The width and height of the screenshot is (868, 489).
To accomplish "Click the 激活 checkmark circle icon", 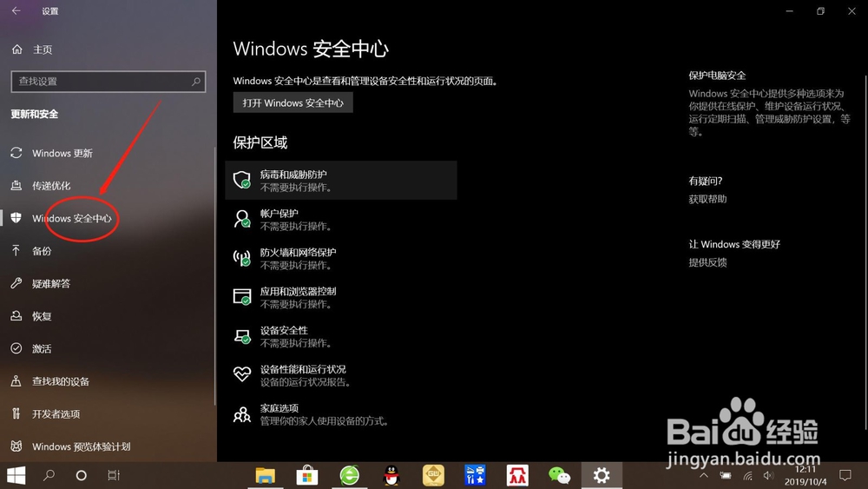I will pos(16,348).
